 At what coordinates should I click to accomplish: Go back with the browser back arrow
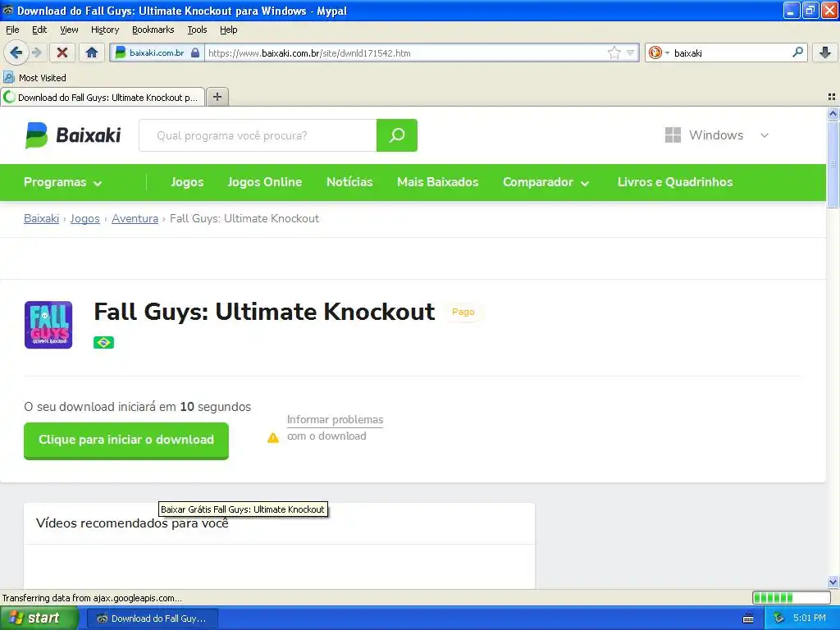click(16, 52)
